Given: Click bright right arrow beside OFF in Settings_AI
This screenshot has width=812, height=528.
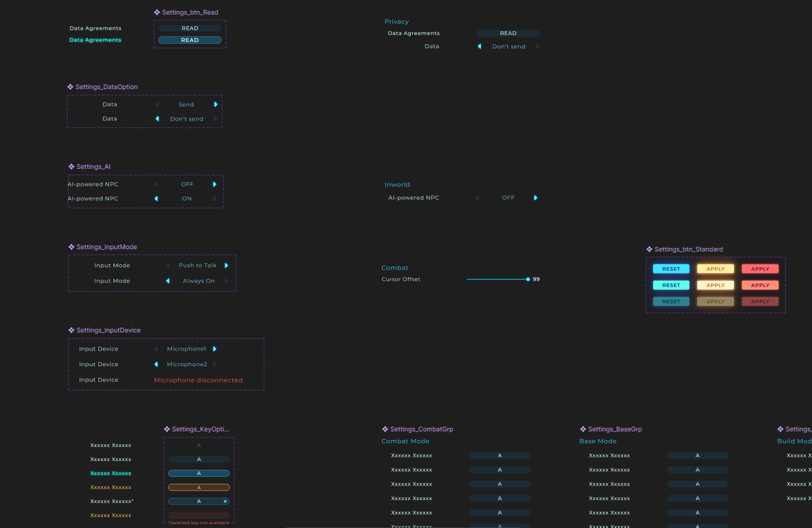Looking at the screenshot, I should [x=215, y=185].
